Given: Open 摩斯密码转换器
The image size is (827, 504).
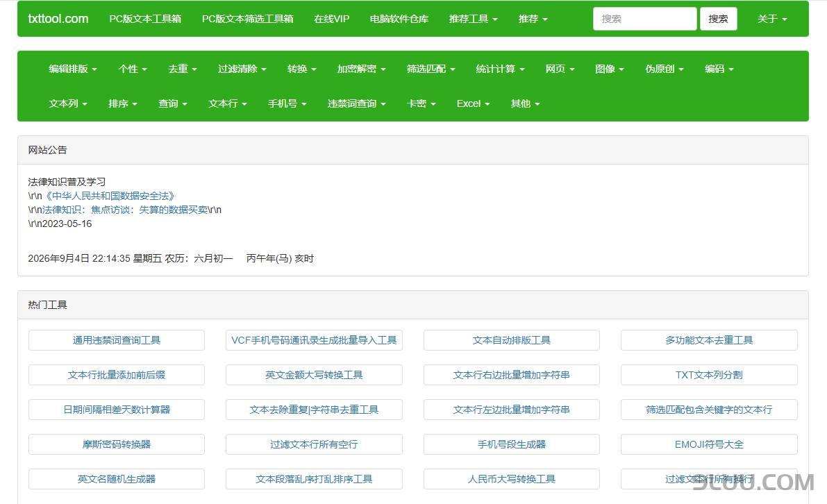Looking at the screenshot, I should [117, 444].
